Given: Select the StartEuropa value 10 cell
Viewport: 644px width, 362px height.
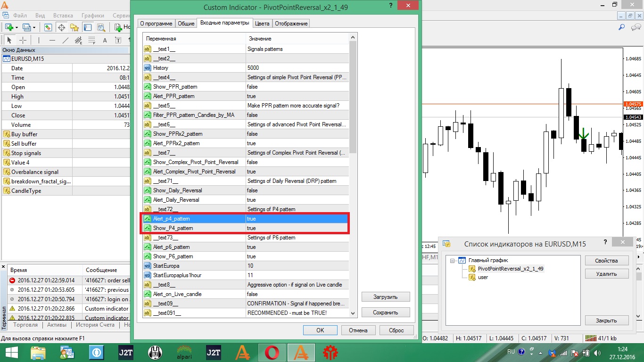Looking at the screenshot, I should point(297,266).
